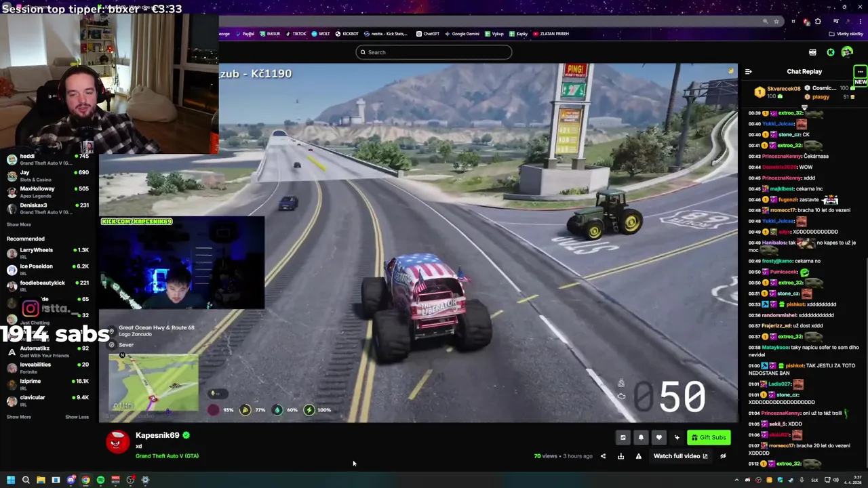Download the video with download icon
The width and height of the screenshot is (868, 488).
(x=620, y=456)
